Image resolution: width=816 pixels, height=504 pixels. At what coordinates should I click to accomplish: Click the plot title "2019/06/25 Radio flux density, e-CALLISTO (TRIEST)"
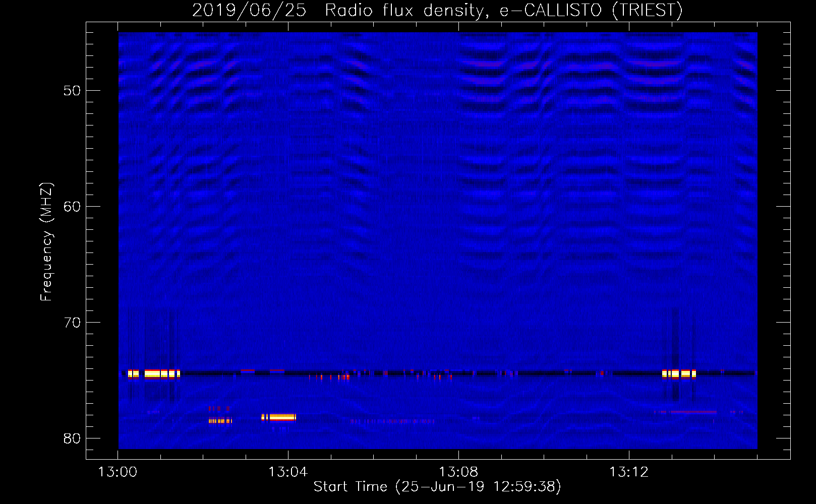pyautogui.click(x=437, y=10)
